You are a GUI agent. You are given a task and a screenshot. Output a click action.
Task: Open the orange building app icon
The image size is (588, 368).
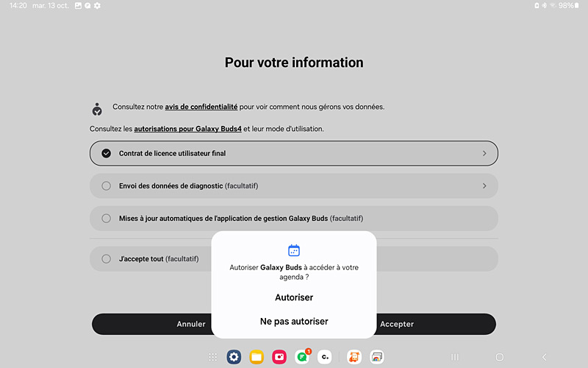(354, 357)
